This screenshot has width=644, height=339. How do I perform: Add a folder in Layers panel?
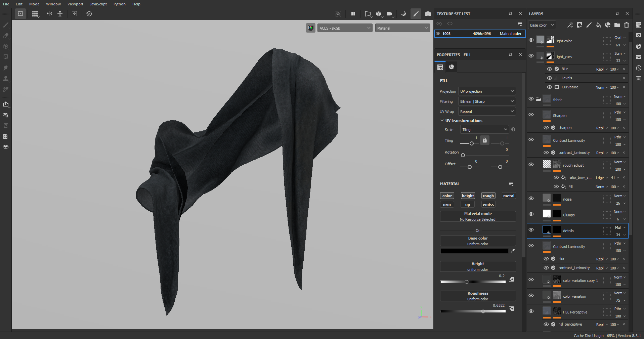[617, 25]
